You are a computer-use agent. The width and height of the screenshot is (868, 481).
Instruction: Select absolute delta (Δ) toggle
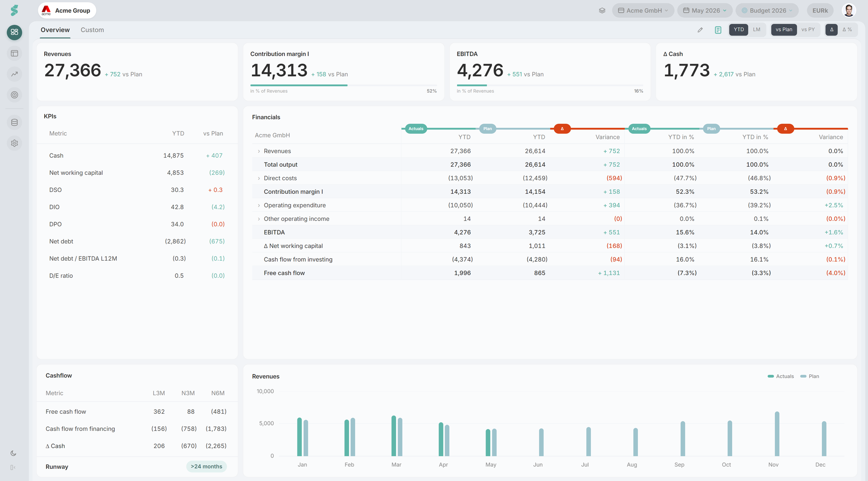(x=831, y=30)
